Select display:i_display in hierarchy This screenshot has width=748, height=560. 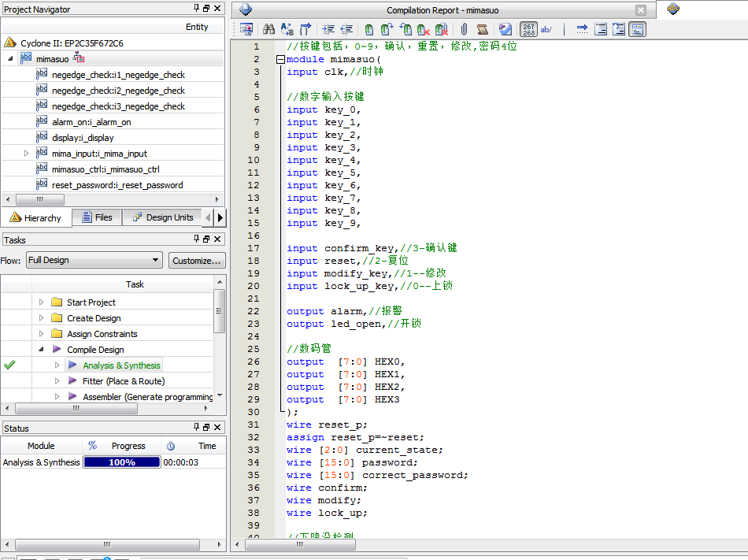(83, 138)
